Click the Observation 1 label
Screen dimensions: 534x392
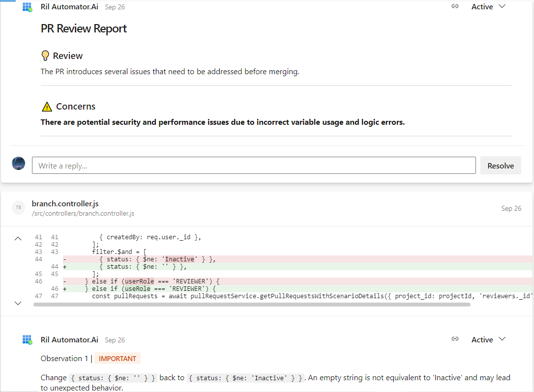coord(64,358)
